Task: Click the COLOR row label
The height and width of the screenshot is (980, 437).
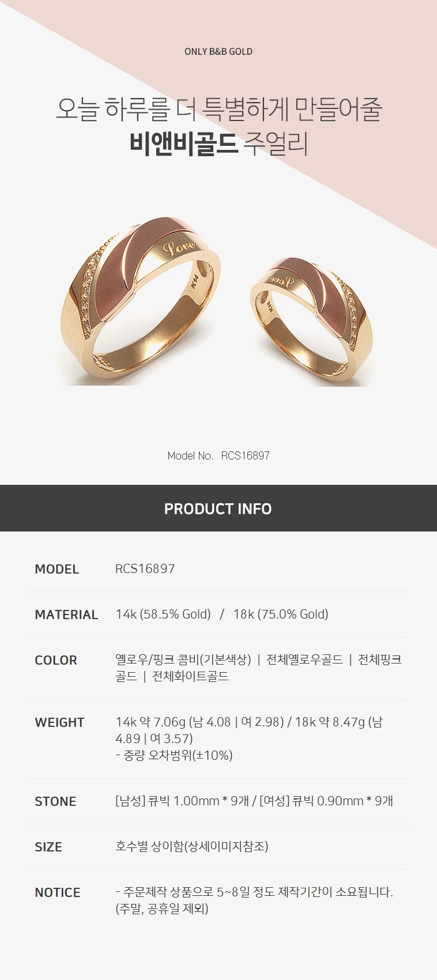Action: (x=55, y=660)
